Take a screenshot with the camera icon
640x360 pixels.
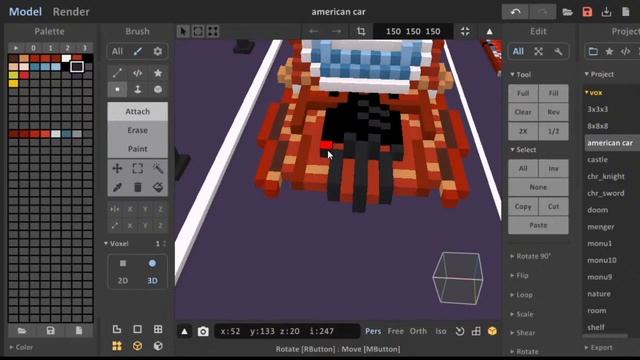tap(203, 331)
